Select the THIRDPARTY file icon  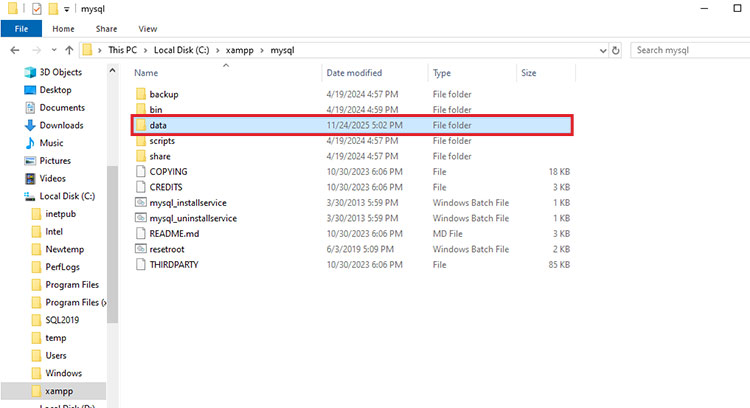point(141,265)
